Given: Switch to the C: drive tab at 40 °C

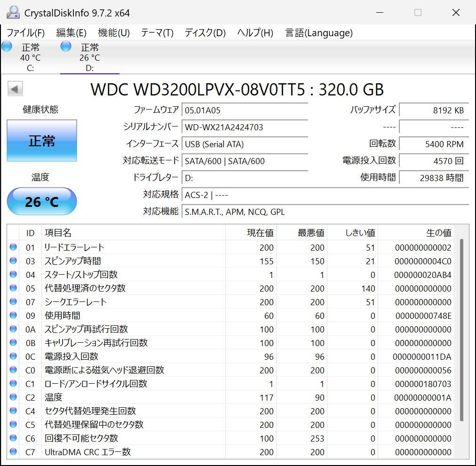Looking at the screenshot, I should pyautogui.click(x=30, y=57).
